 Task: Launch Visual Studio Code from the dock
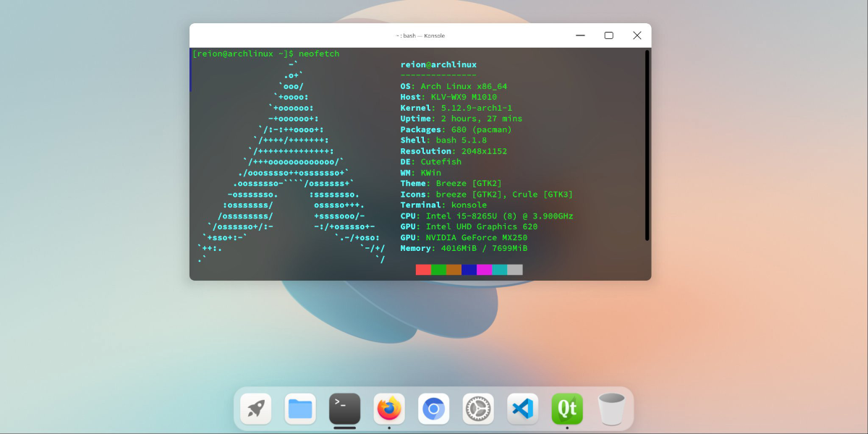tap(523, 409)
